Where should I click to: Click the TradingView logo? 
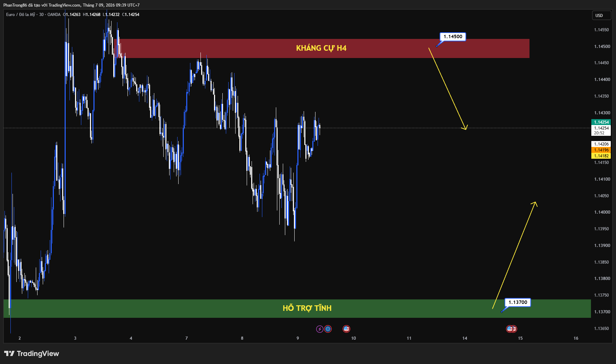(x=32, y=354)
